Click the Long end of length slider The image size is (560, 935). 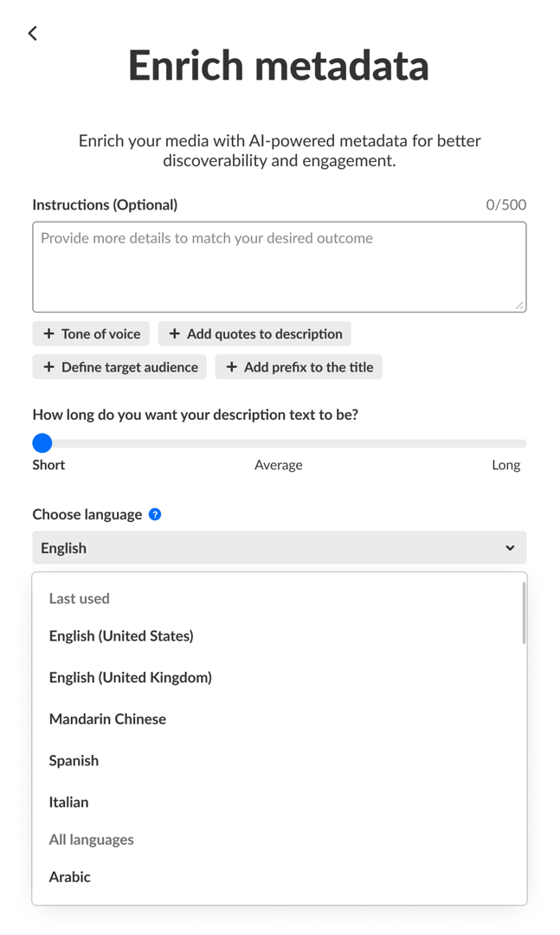coord(521,443)
